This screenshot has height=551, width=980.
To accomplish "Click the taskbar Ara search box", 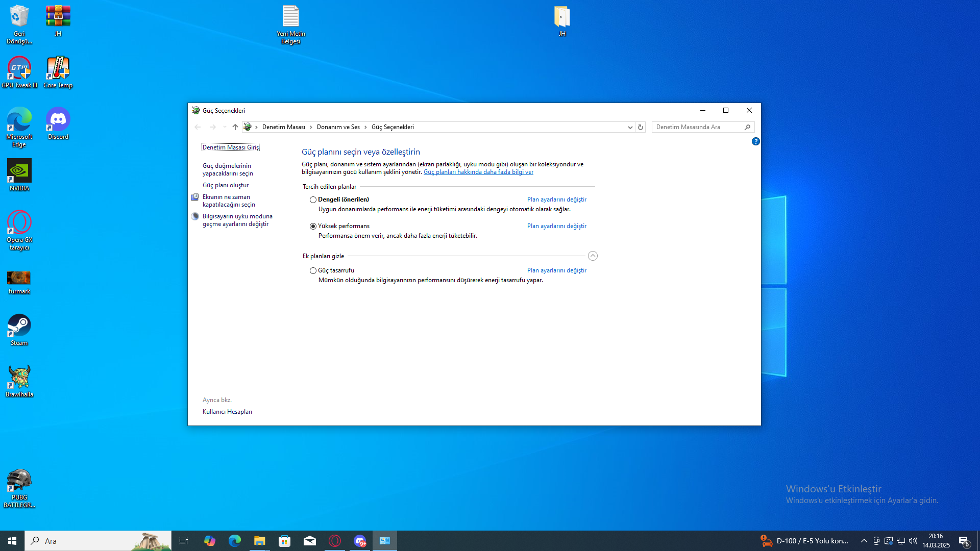I will point(98,541).
